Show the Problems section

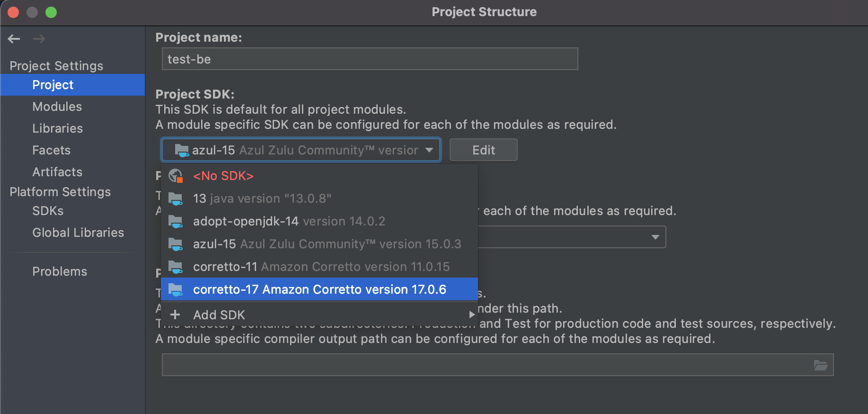[72, 271]
